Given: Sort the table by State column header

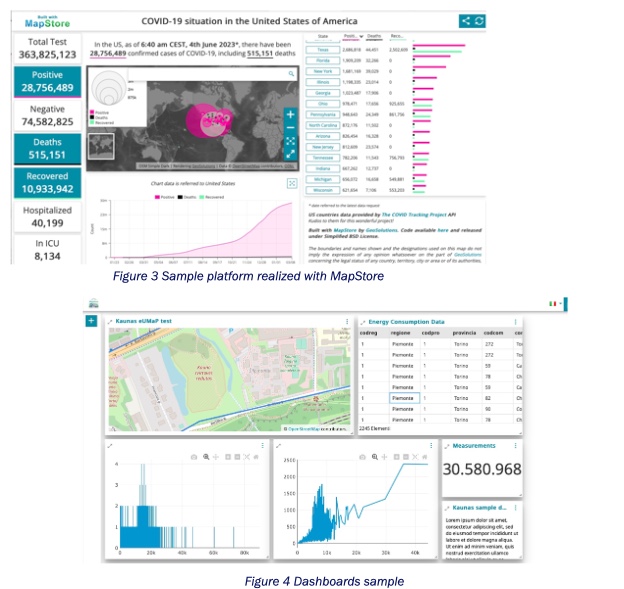Looking at the screenshot, I should click(321, 34).
